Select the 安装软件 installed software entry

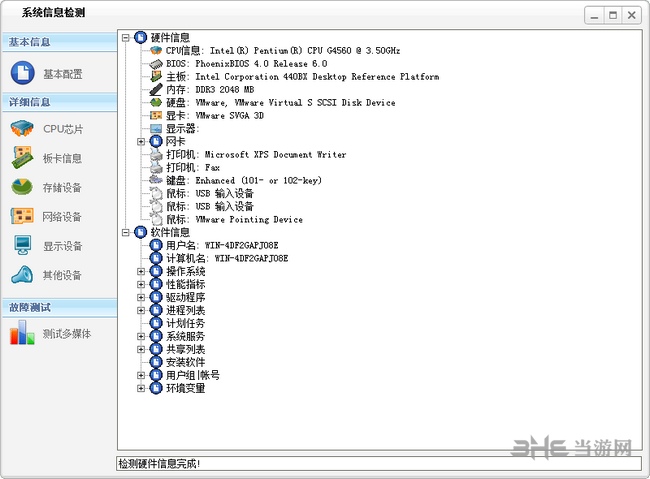[x=185, y=363]
